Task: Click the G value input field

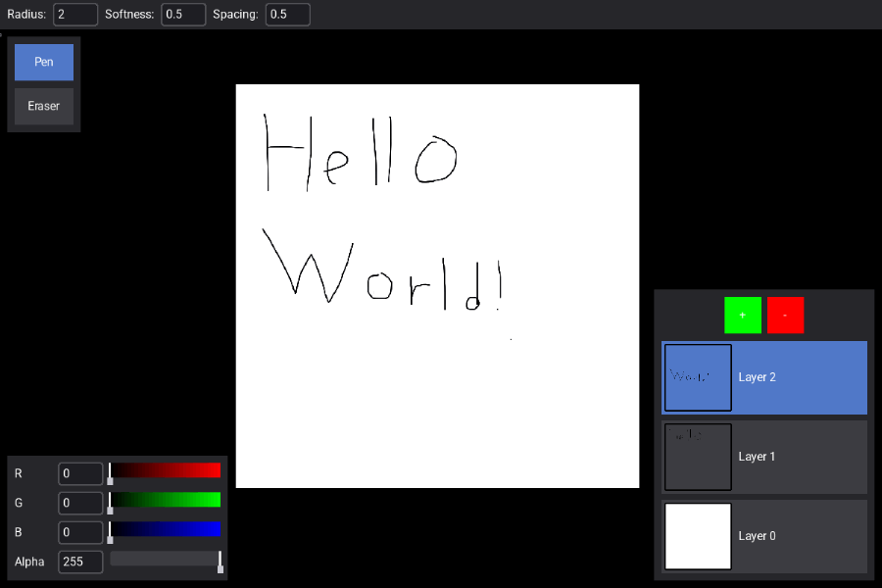Action: click(80, 503)
